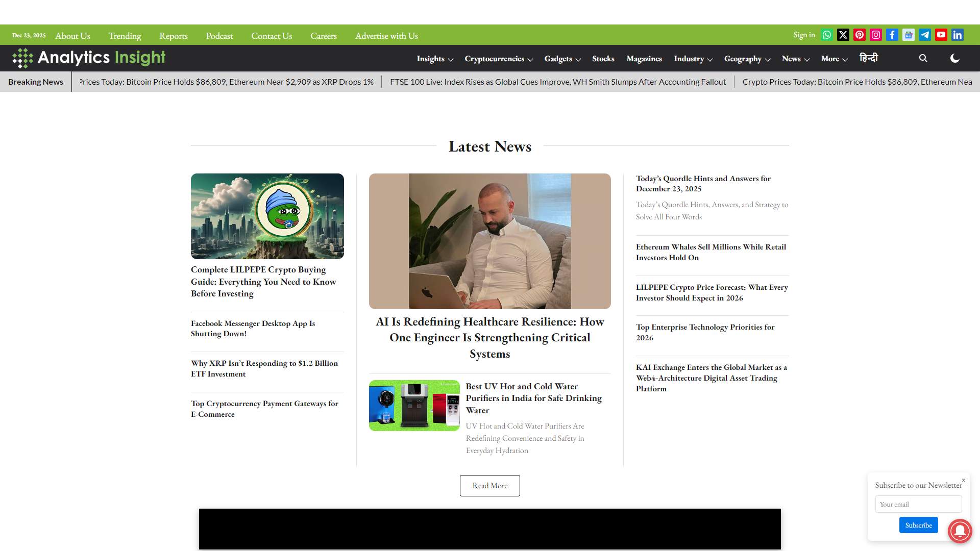Click the YouTube icon
This screenshot has height=551, width=980.
pos(941,35)
